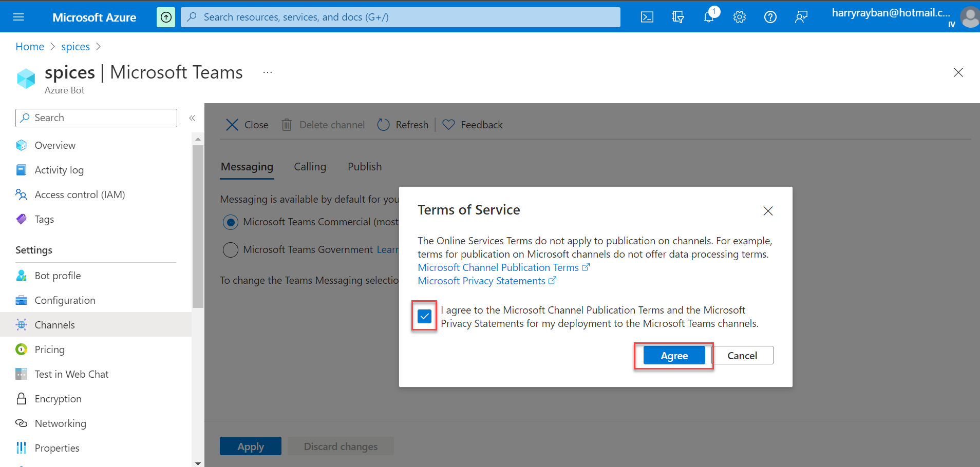Close the spices Microsoft Teams blade
The height and width of the screenshot is (467, 980).
(x=958, y=72)
